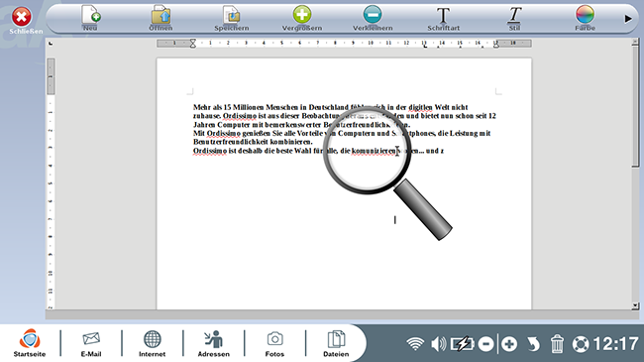Image resolution: width=644 pixels, height=362 pixels.
Task: Shrink text with Verkleinern button
Action: click(373, 18)
